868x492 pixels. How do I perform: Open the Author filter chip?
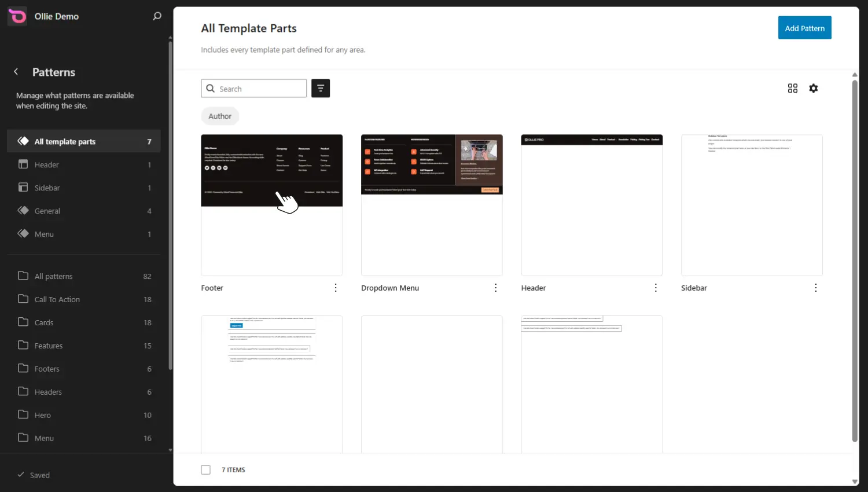point(220,116)
